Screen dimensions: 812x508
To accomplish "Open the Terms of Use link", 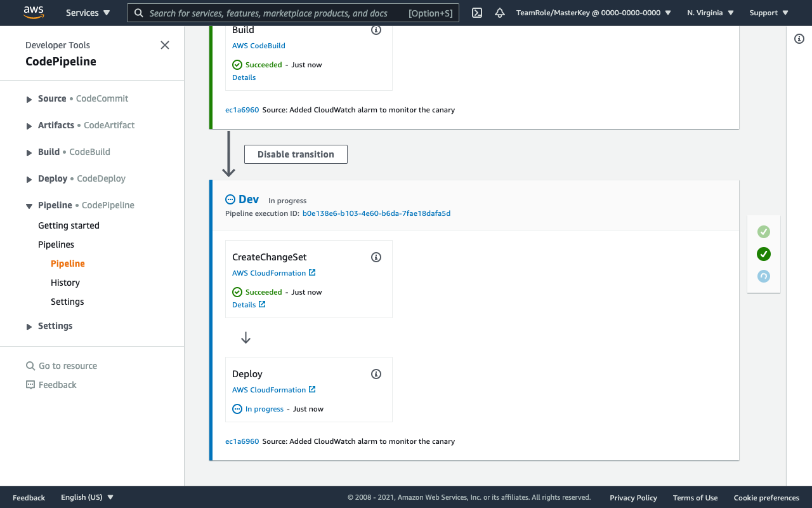I will pyautogui.click(x=695, y=498).
